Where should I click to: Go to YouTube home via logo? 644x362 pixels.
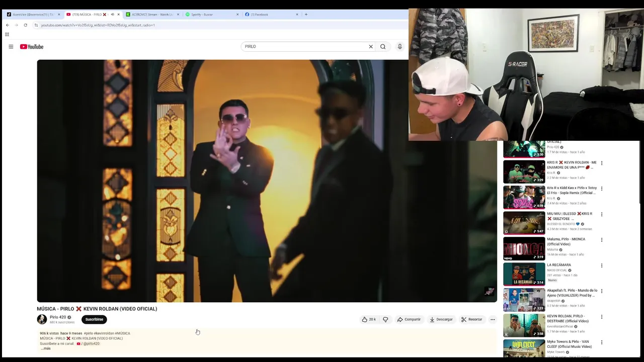[x=32, y=47]
